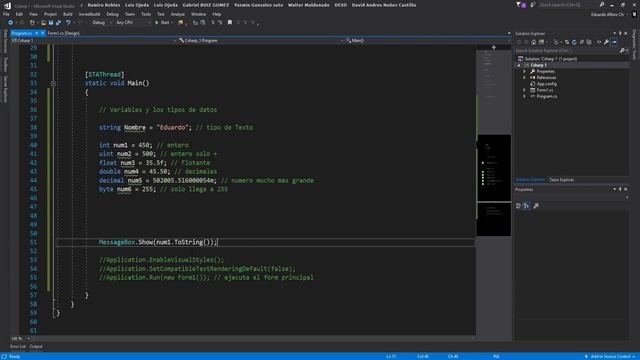The image size is (640, 360).
Task: Pin the Properties panel
Action: click(x=620, y=189)
